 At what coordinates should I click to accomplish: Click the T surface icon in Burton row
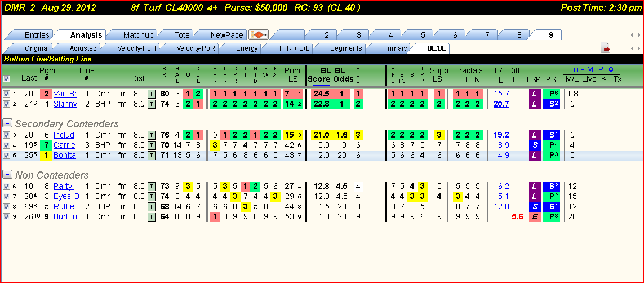[151, 217]
